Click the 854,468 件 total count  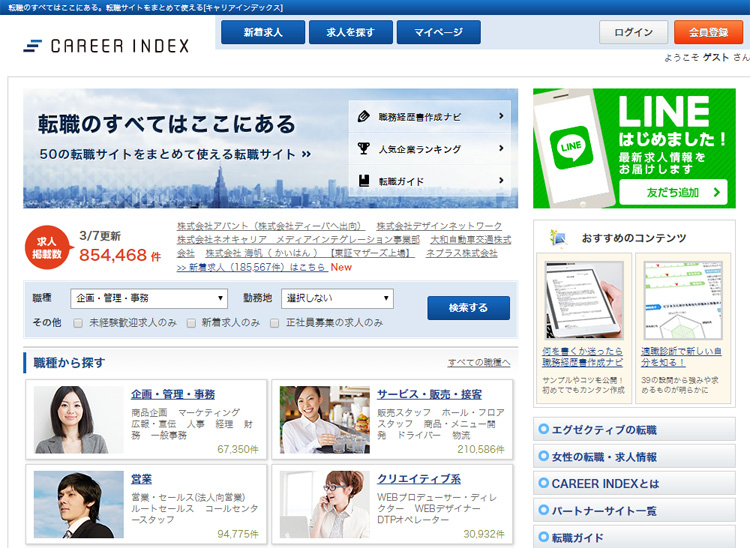(120, 255)
